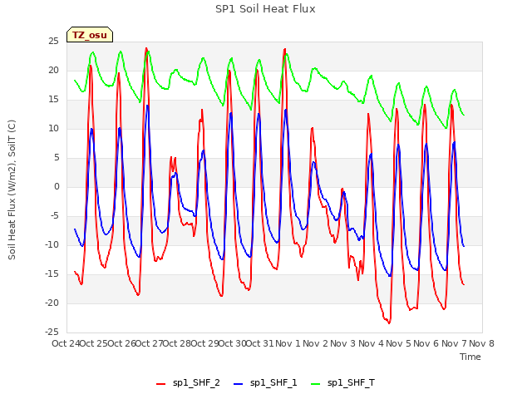Screen dimensions: 532x399
Task: Click the sp1_SHF_T legend label
Action: [x=351, y=382]
